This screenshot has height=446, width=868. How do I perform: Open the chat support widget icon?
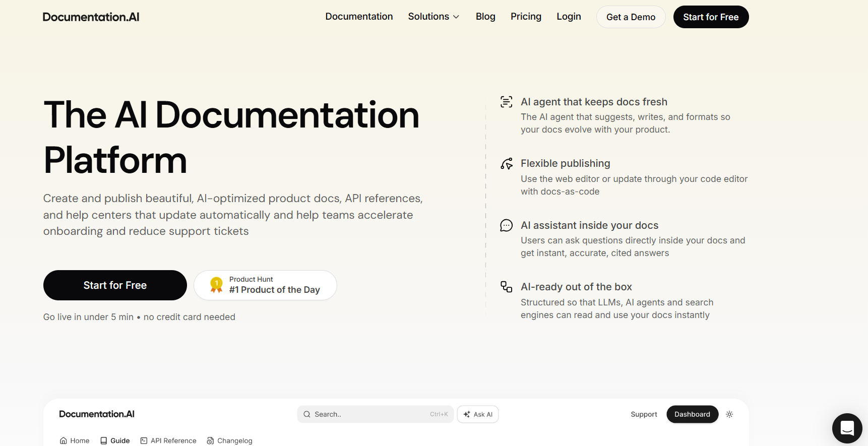(847, 428)
